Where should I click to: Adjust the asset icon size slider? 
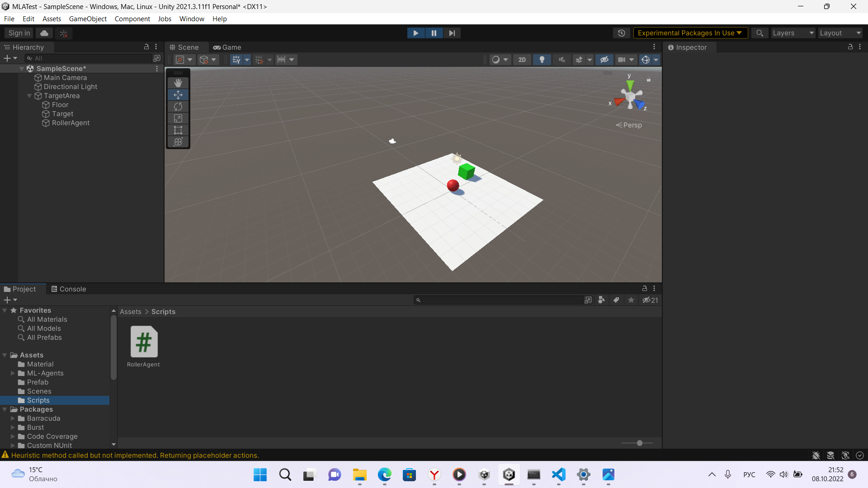pyautogui.click(x=639, y=443)
